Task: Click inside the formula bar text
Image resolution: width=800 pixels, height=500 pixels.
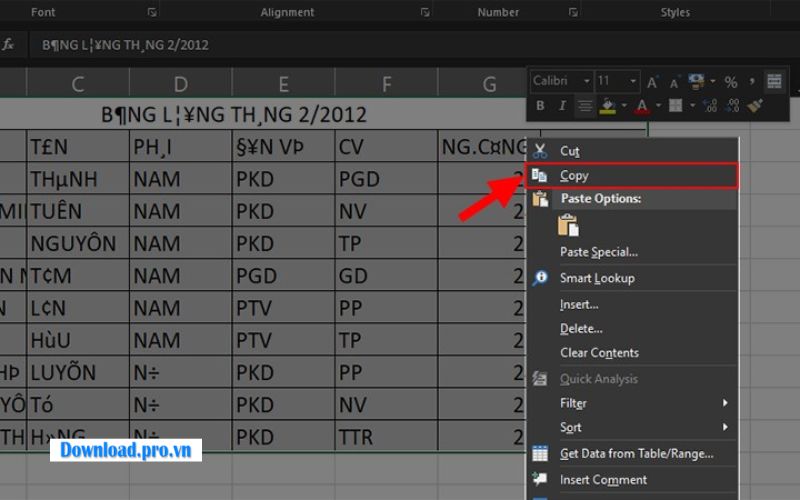Action: click(125, 45)
